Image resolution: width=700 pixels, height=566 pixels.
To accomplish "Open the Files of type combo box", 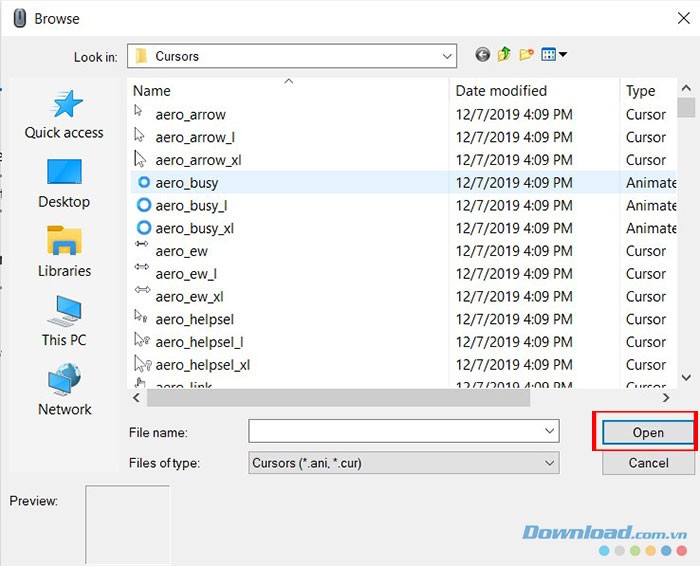I will (x=403, y=463).
